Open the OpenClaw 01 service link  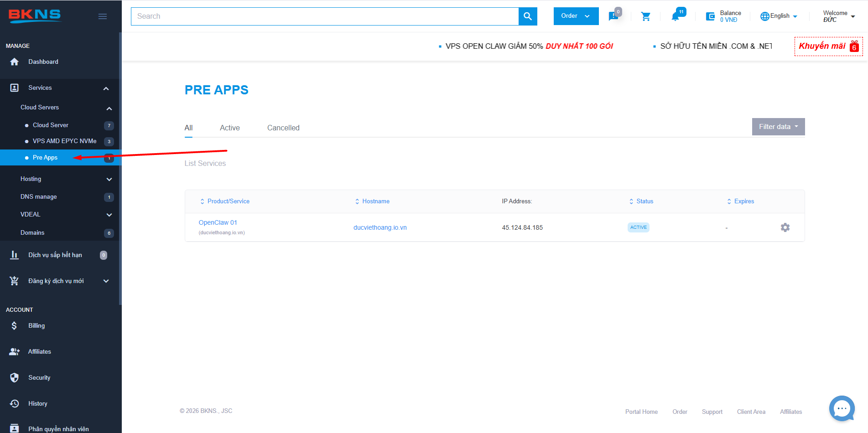coord(218,223)
